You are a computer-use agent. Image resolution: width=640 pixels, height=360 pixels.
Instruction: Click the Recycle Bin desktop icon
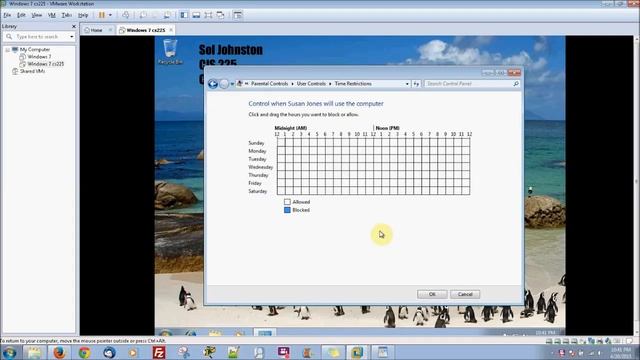[170, 51]
